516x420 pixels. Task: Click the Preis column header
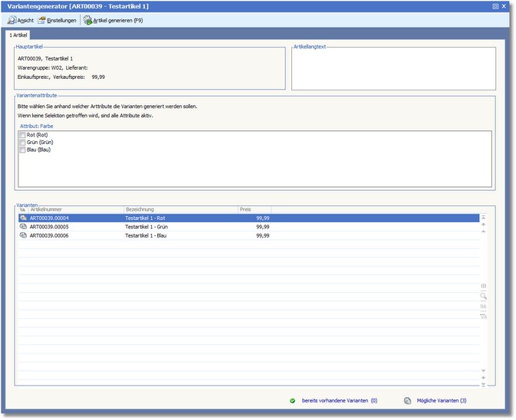[254, 209]
